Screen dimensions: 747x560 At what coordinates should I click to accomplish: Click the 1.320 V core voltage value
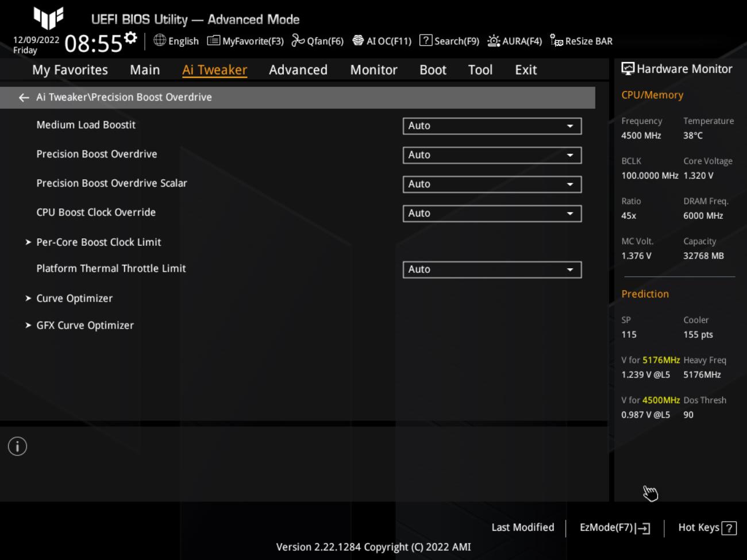pos(698,176)
